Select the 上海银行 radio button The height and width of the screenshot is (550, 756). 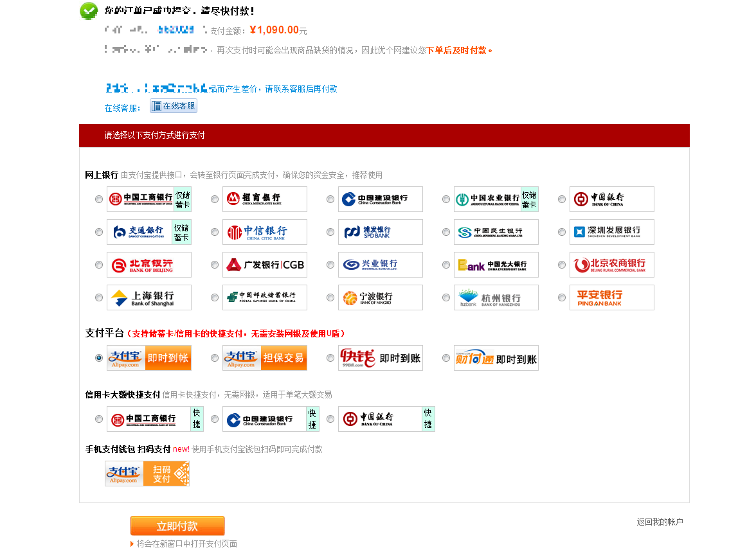pyautogui.click(x=99, y=297)
